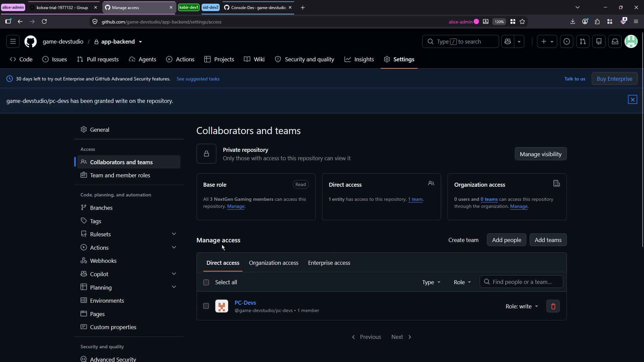Screen dimensions: 644x362
Task: Open the global navigation hamburger menu
Action: pyautogui.click(x=13, y=42)
